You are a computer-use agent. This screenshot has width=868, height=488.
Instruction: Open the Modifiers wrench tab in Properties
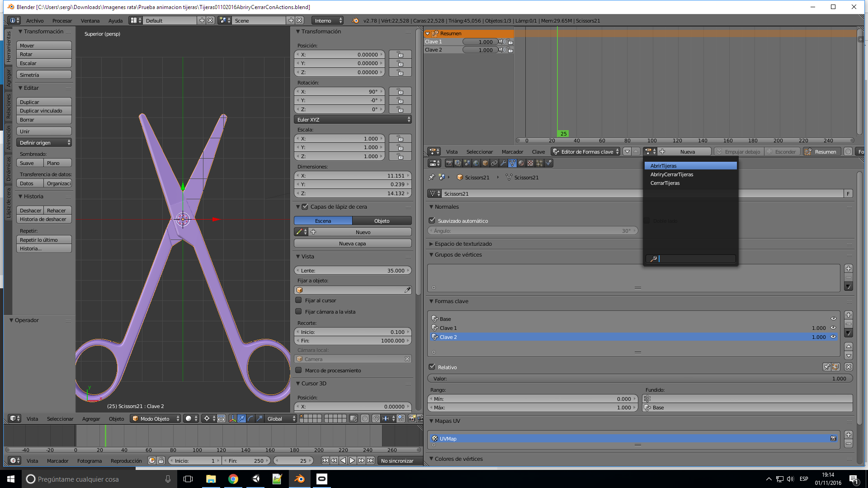coord(503,163)
